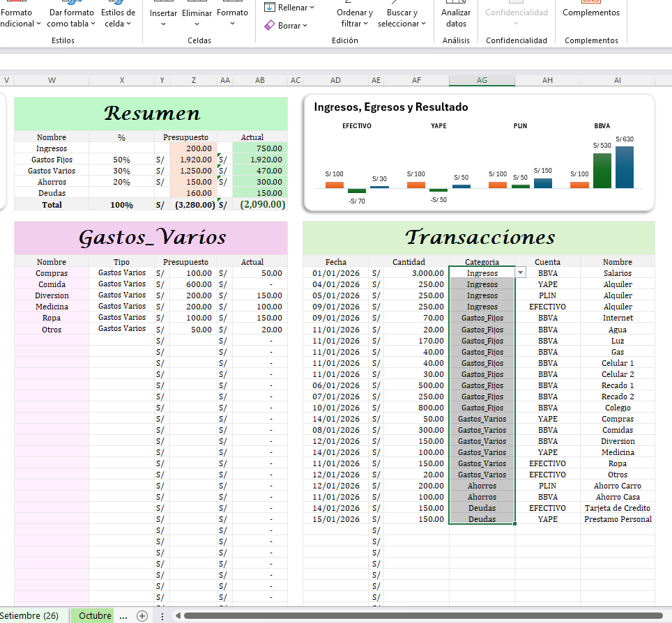Select the 800.00 amount cell
This screenshot has height=623, width=672.
[x=416, y=408]
